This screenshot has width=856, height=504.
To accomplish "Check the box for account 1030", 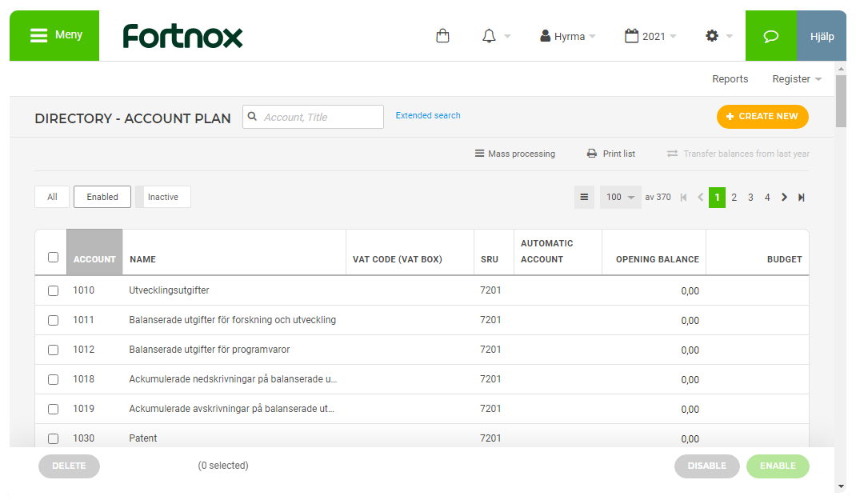I will click(53, 438).
